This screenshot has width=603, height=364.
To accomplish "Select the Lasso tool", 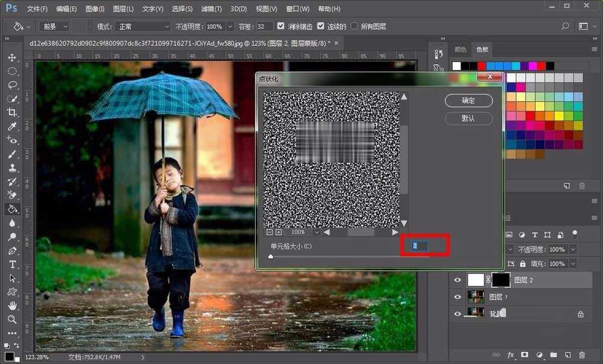I will coord(12,83).
